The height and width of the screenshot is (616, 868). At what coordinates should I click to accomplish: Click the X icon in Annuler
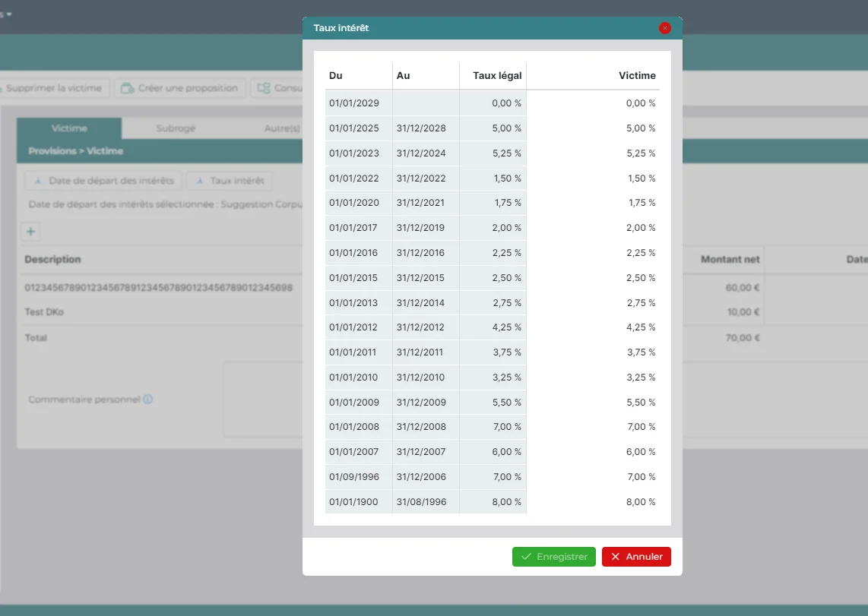coord(616,557)
